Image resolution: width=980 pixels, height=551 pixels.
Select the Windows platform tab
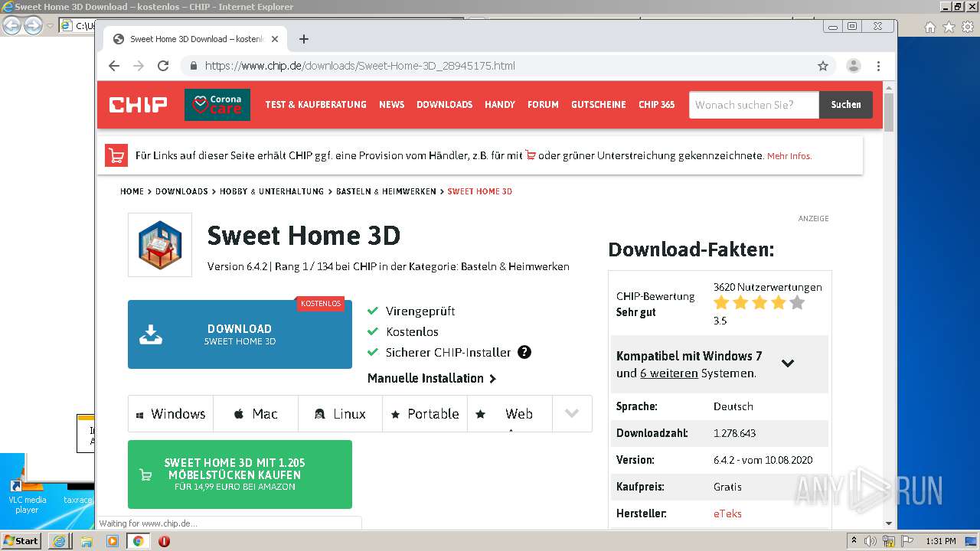[171, 414]
